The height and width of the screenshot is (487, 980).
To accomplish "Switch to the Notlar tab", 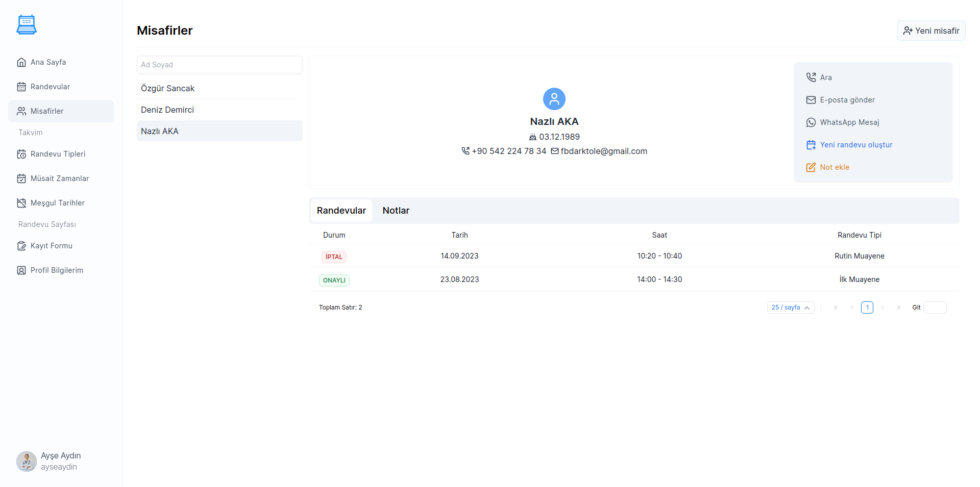I will pyautogui.click(x=396, y=211).
